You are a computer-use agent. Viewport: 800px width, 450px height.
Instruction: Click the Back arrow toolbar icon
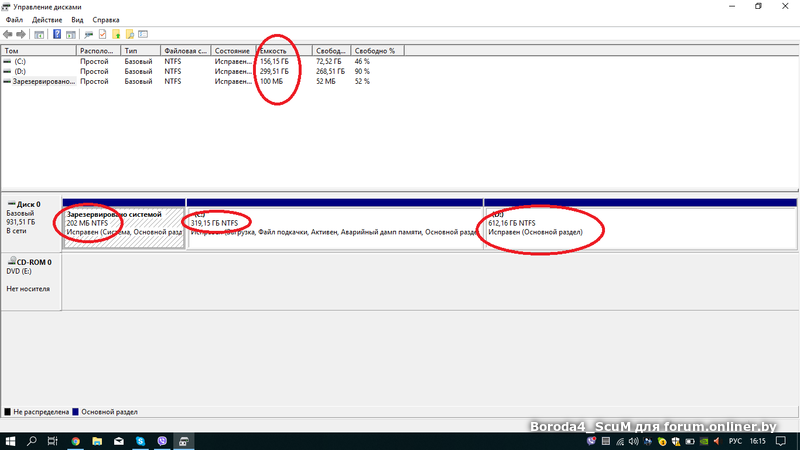8,34
